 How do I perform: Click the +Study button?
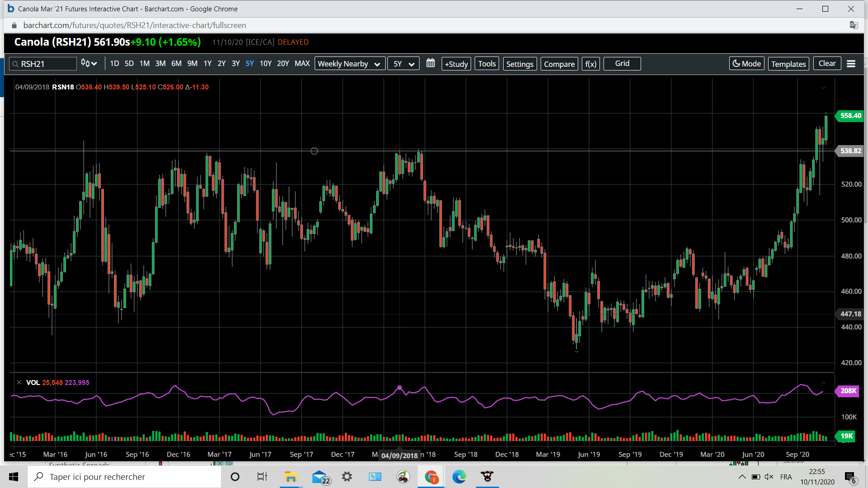coord(456,64)
